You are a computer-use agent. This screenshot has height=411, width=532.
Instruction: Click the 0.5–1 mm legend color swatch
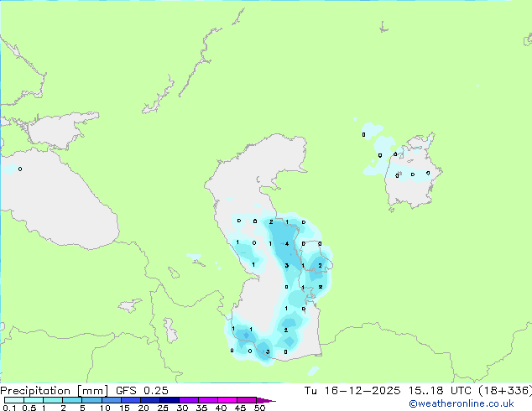34,400
